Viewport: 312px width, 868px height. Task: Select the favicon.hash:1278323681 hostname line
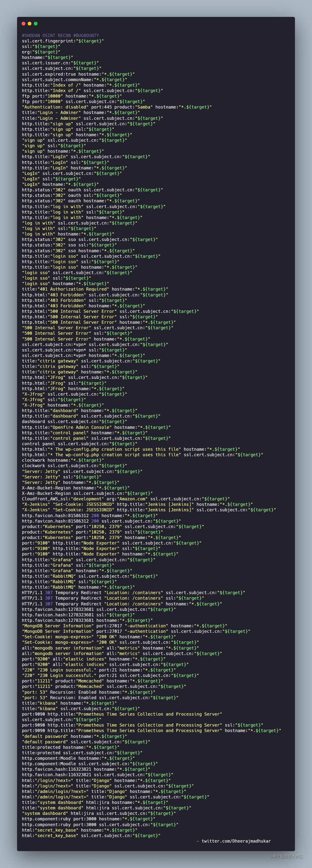pyautogui.click(x=87, y=620)
